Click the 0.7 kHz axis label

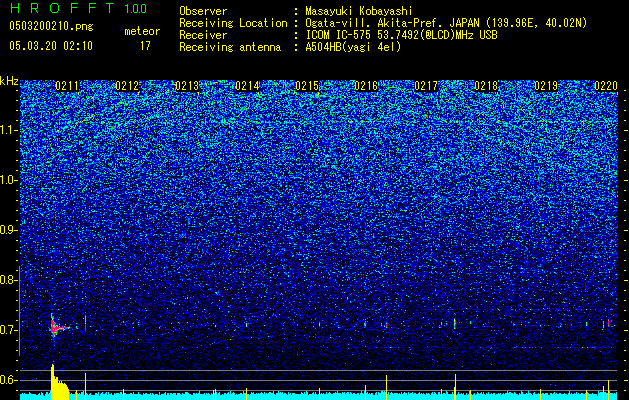[8, 330]
